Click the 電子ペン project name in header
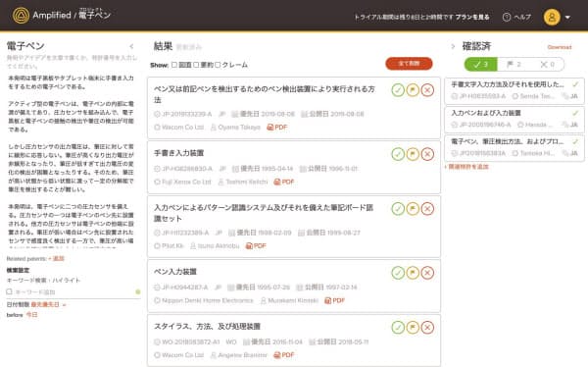 pyautogui.click(x=94, y=15)
